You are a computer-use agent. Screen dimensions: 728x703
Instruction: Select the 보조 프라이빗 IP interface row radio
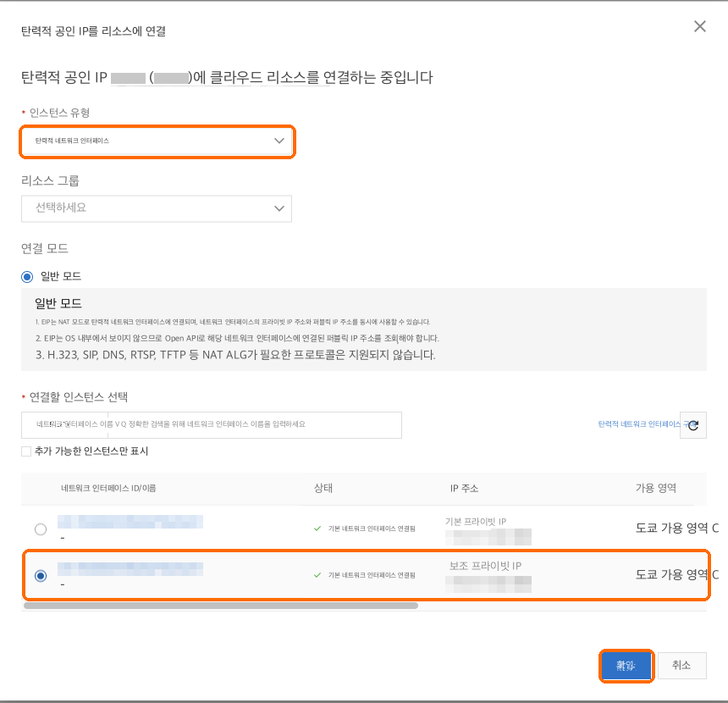click(41, 576)
